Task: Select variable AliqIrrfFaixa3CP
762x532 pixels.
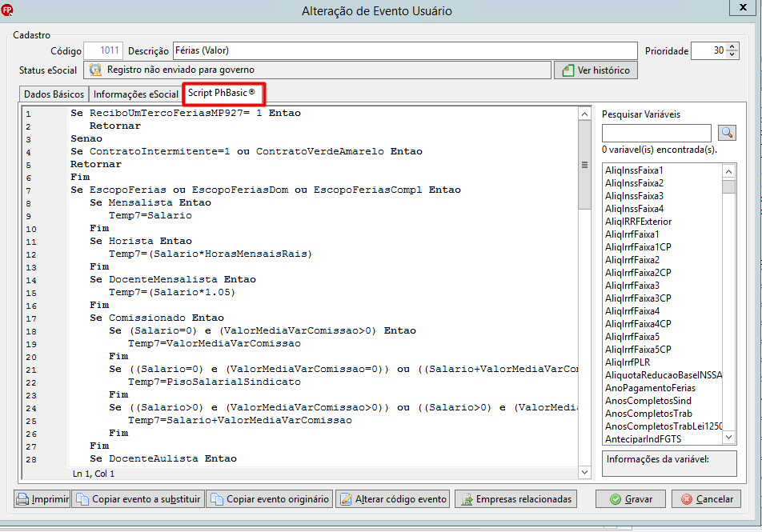Action: [638, 298]
